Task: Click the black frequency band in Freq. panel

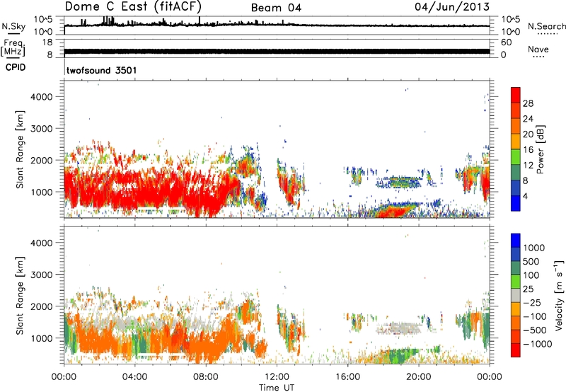Action: click(277, 51)
